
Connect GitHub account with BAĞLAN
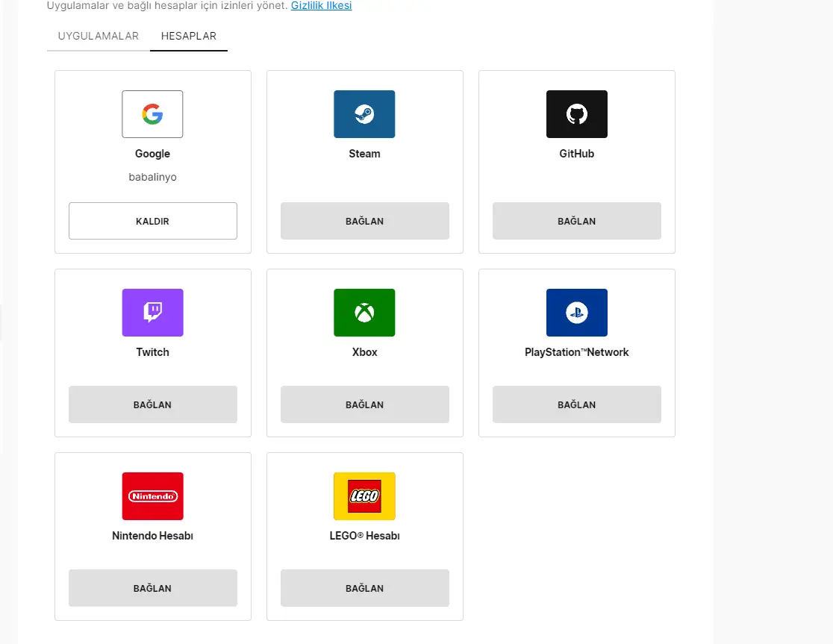pos(576,221)
